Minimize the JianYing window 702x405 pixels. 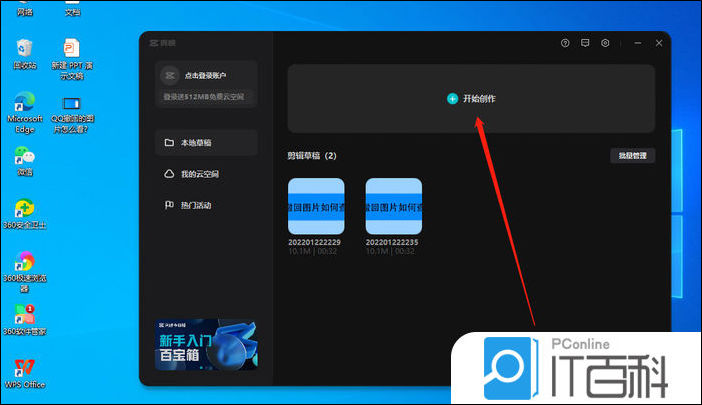(x=638, y=43)
